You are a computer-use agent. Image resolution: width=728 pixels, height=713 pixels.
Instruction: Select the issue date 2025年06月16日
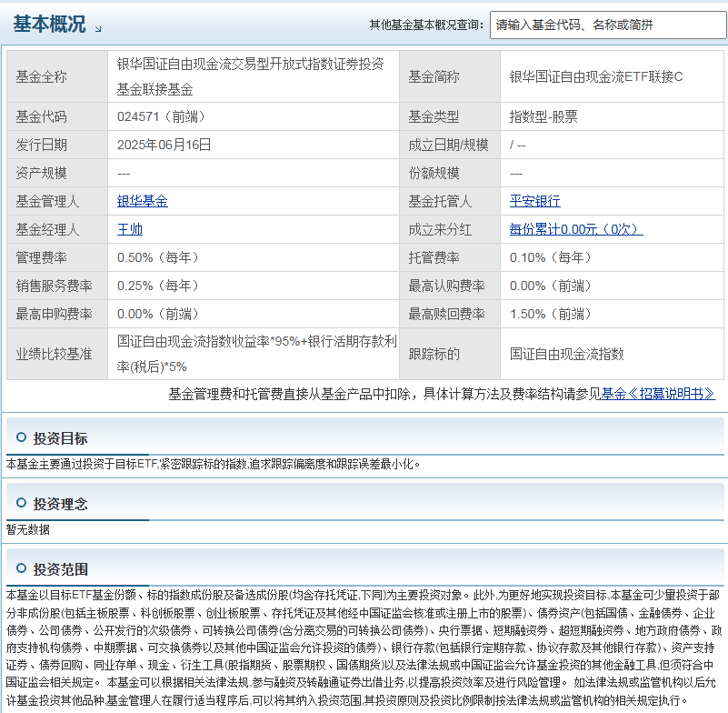pyautogui.click(x=164, y=145)
